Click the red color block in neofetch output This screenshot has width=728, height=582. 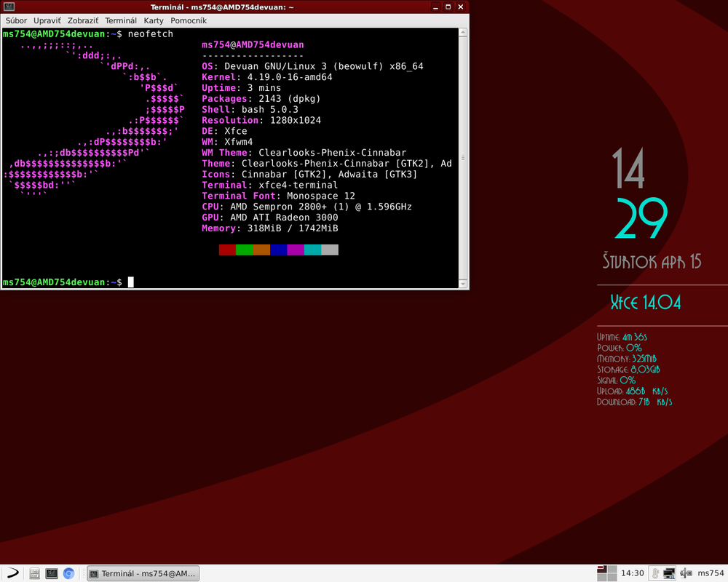coord(227,250)
